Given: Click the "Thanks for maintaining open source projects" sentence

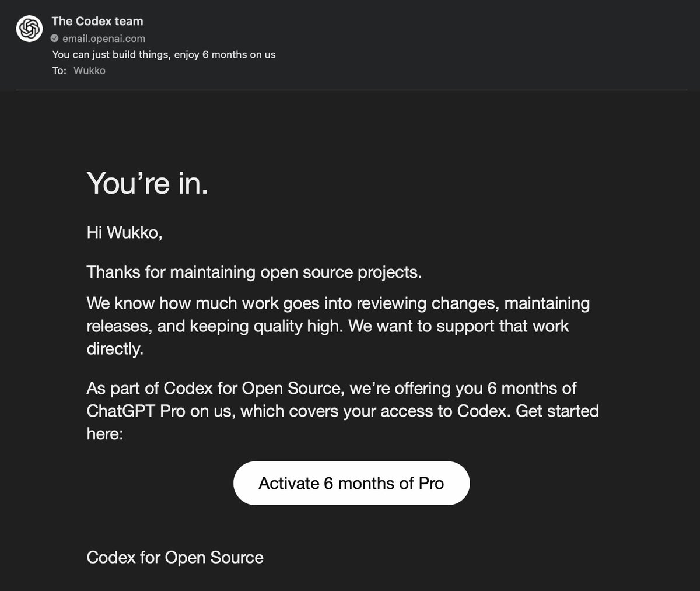Looking at the screenshot, I should coord(254,272).
